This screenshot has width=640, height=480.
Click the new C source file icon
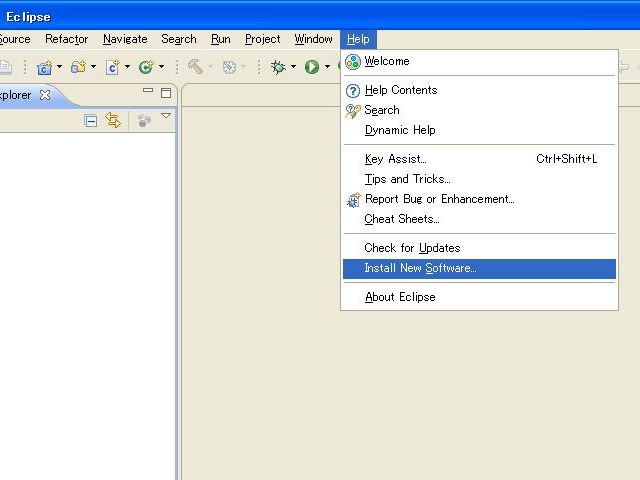(113, 67)
